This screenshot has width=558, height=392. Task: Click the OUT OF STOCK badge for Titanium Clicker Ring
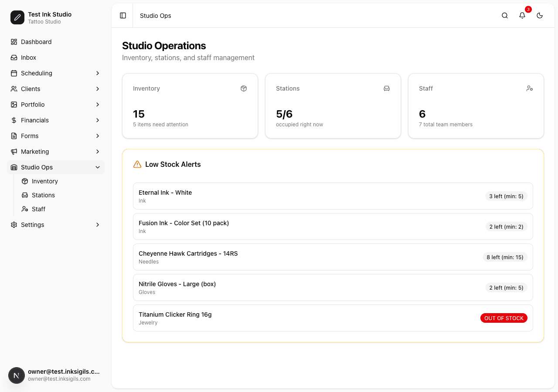pos(504,318)
